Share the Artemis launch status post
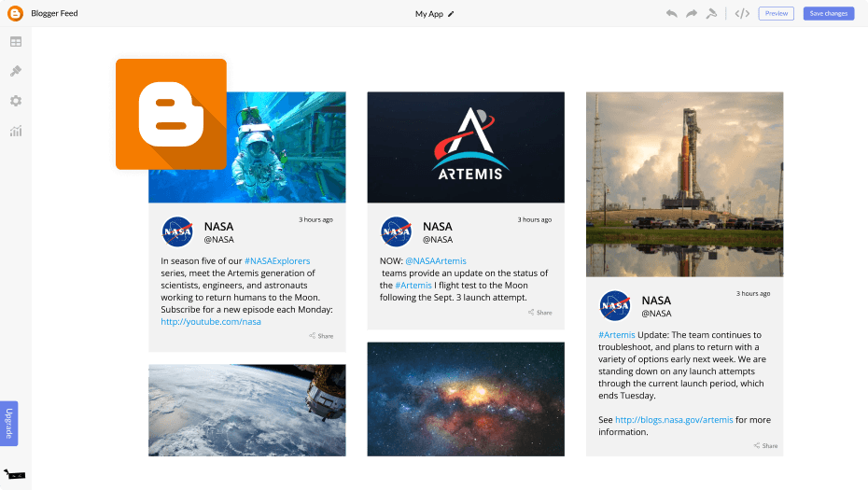The image size is (868, 490). (x=539, y=313)
